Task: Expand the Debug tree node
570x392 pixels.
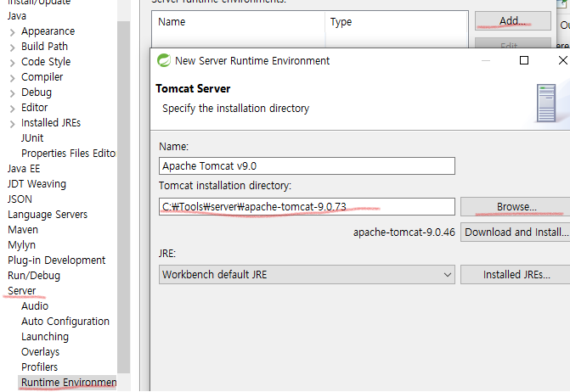Action: (x=13, y=93)
